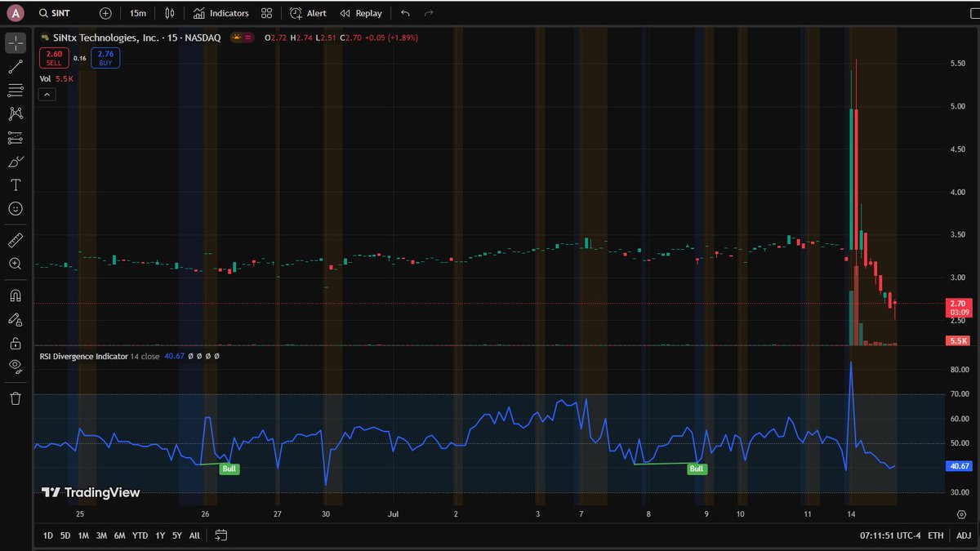Select the 1M date range
The width and height of the screenshot is (980, 551).
tap(83, 535)
